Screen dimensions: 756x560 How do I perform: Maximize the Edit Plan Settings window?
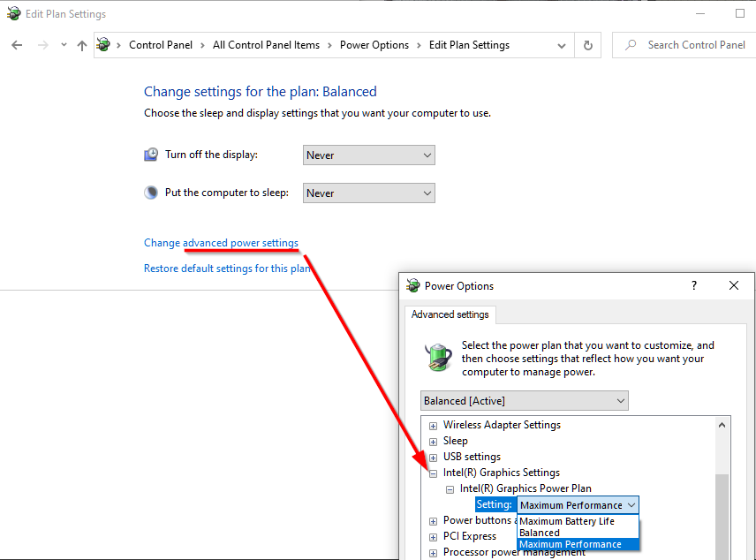click(x=740, y=13)
